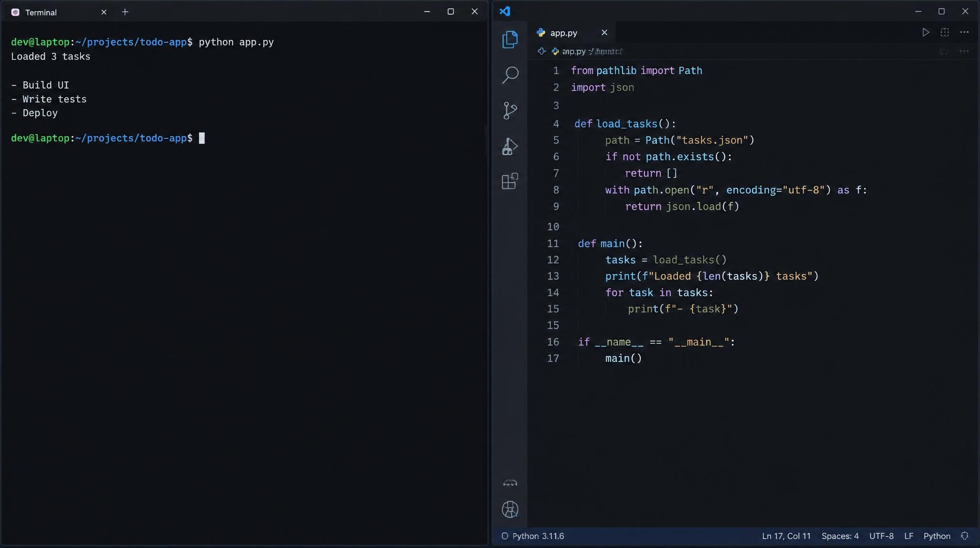
Task: Click app.py in the breadcrumb bar
Action: pos(573,51)
